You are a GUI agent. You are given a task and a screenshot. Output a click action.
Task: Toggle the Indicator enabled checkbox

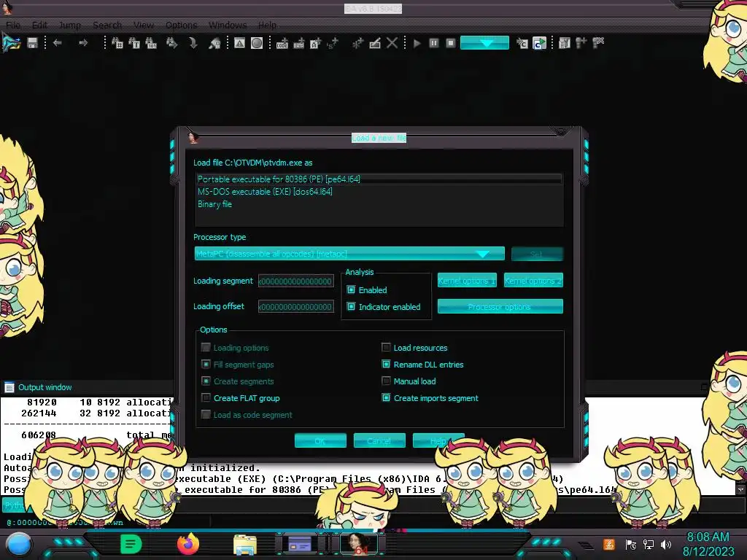(351, 307)
